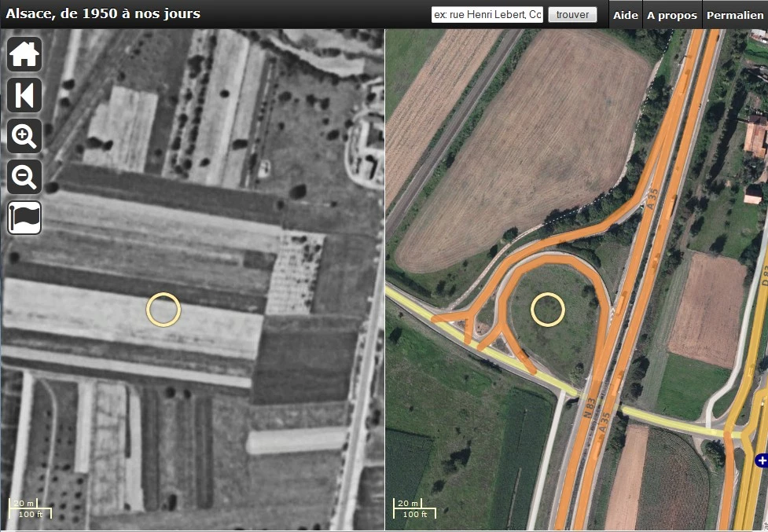Open the A propos page
The image size is (768, 532).
[x=671, y=15]
